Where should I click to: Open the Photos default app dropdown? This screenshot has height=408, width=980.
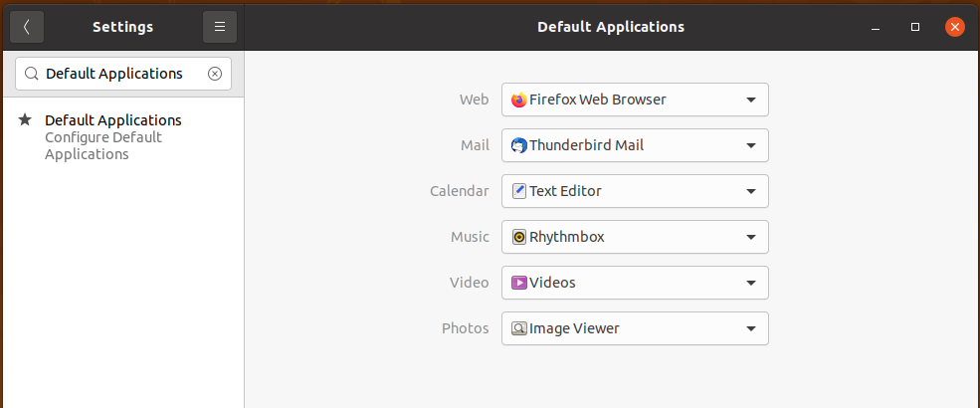coord(635,328)
